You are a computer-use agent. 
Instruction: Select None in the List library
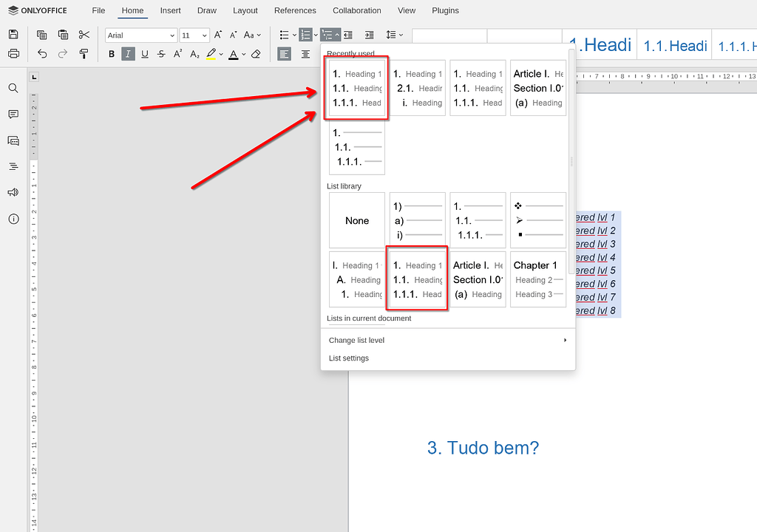click(x=356, y=219)
